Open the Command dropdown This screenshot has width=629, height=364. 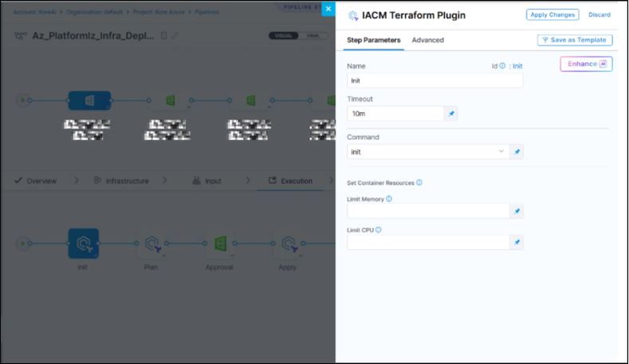428,151
